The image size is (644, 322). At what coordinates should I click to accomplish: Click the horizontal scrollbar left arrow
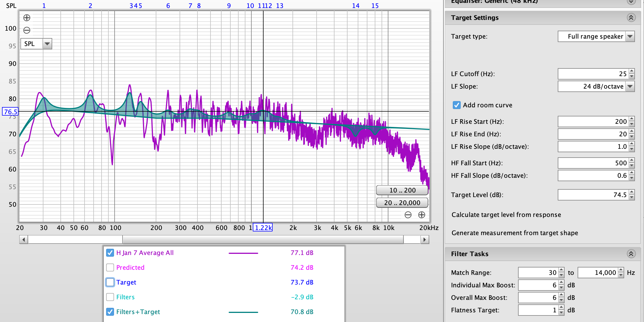point(24,240)
